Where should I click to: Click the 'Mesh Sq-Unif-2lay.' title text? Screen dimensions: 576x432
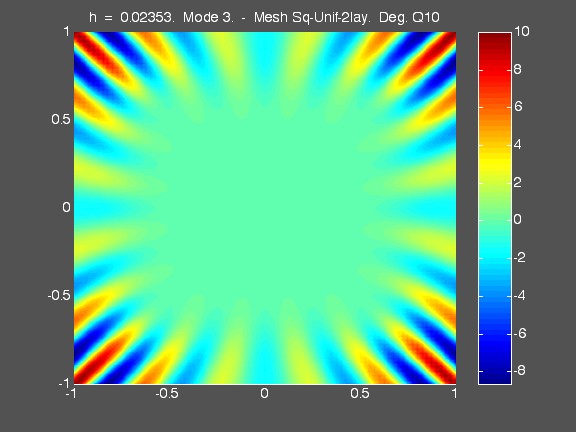312,17
